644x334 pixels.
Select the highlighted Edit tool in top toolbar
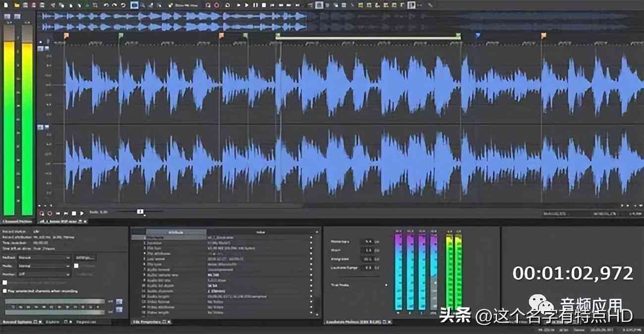pos(134,4)
